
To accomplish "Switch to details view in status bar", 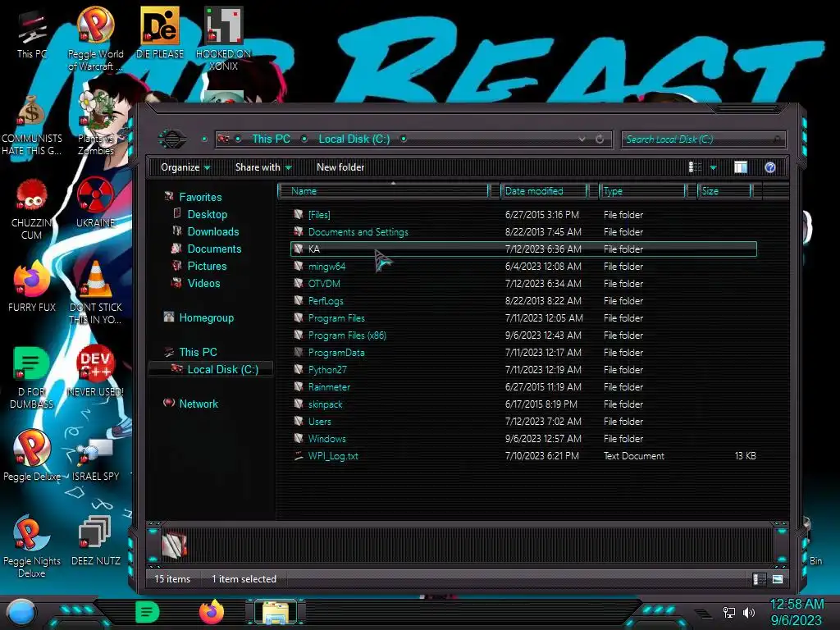I will pos(759,579).
